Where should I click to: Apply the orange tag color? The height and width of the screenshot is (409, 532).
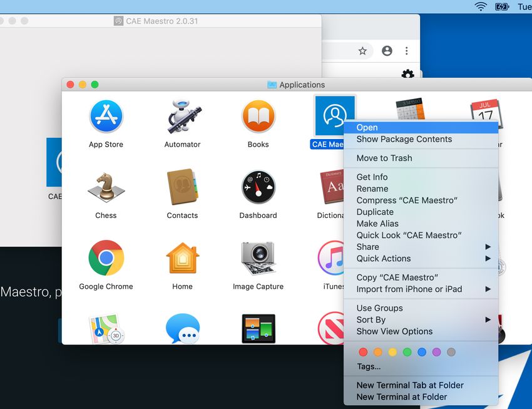click(x=377, y=352)
